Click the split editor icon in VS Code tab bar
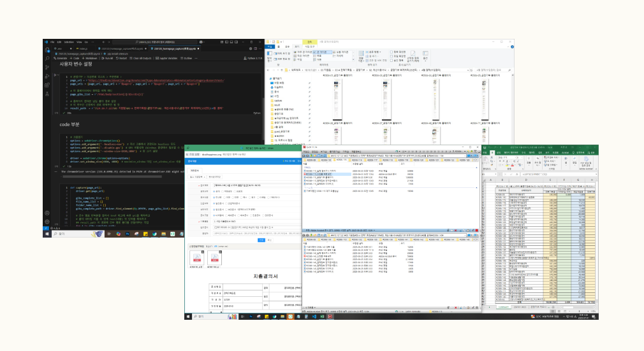The height and width of the screenshot is (351, 644). [x=256, y=48]
